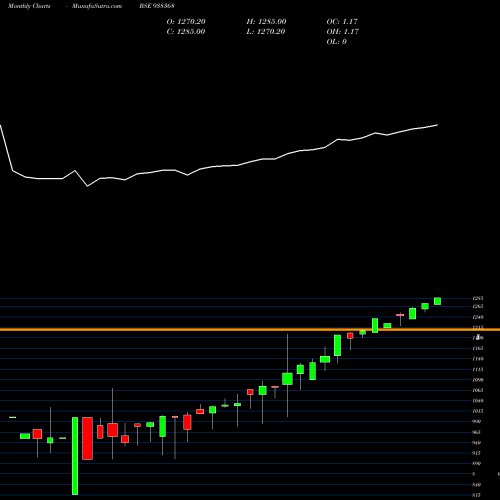The image size is (500, 500).
Task: Click the white moving-average line end point
Action: (x=437, y=125)
